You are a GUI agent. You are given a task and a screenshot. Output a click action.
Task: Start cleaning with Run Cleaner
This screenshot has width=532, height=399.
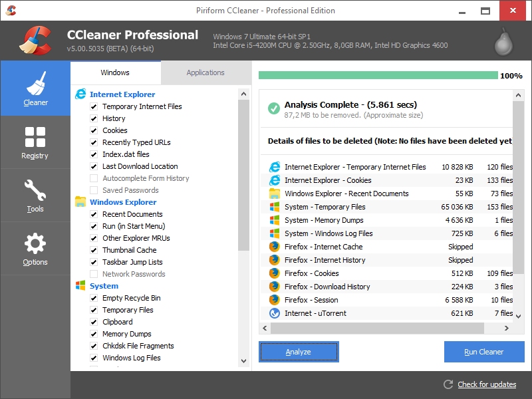pyautogui.click(x=484, y=352)
